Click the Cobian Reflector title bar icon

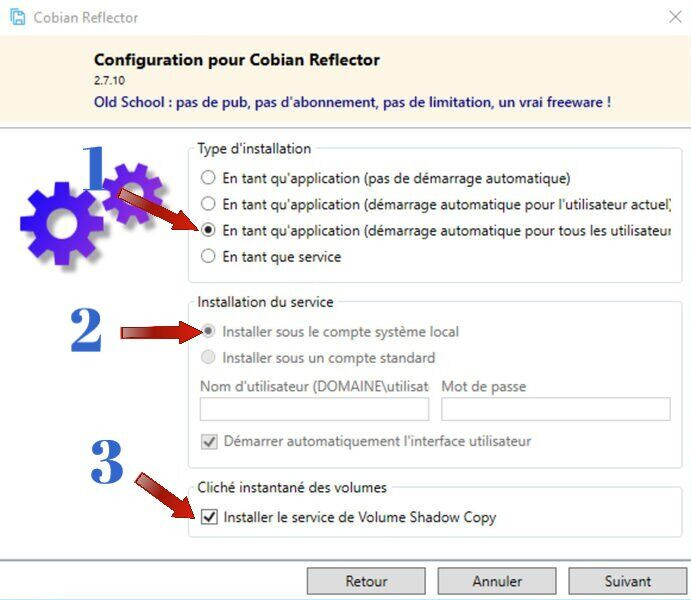point(18,17)
